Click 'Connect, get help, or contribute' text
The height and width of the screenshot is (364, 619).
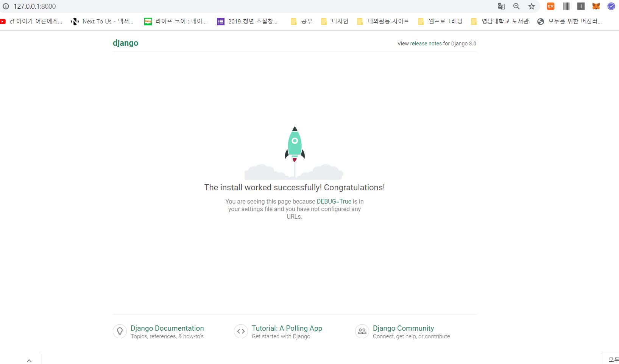(x=412, y=336)
